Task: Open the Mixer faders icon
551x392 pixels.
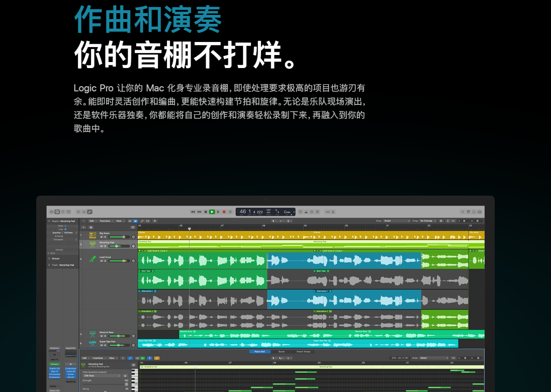Action: point(84,212)
